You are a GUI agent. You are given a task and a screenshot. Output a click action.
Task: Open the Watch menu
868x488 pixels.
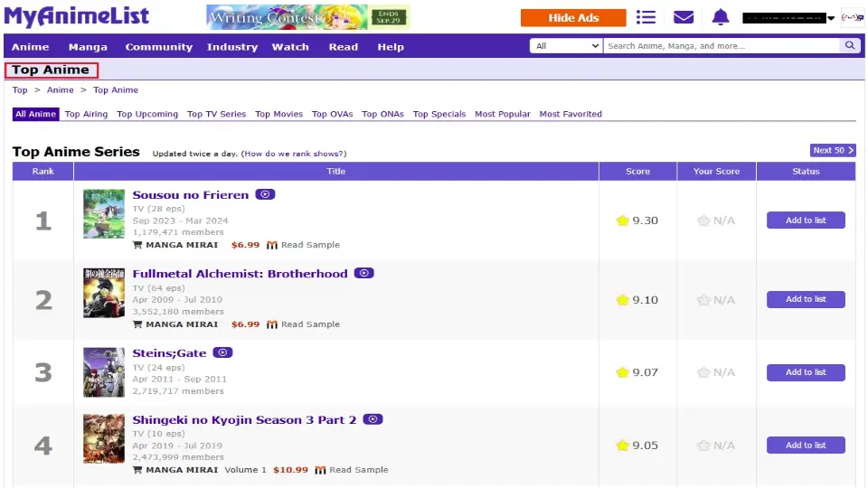290,47
